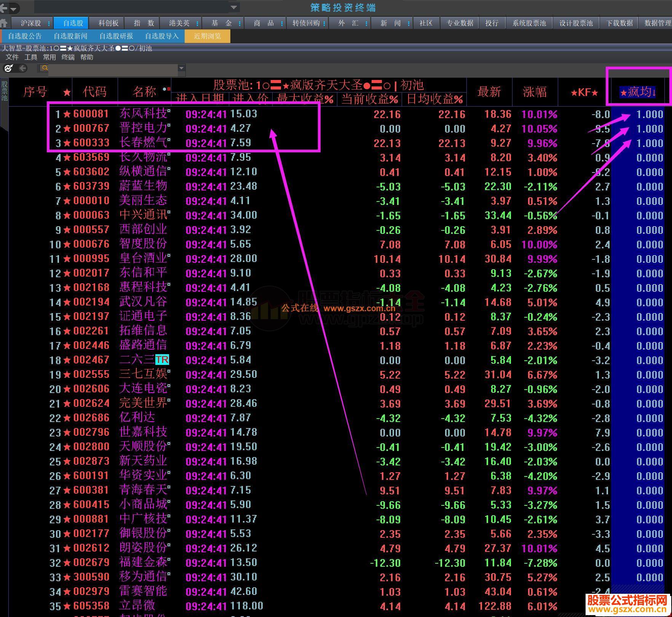Expand the 转债回购 submenu dots
This screenshot has width=672, height=617.
coord(324,24)
